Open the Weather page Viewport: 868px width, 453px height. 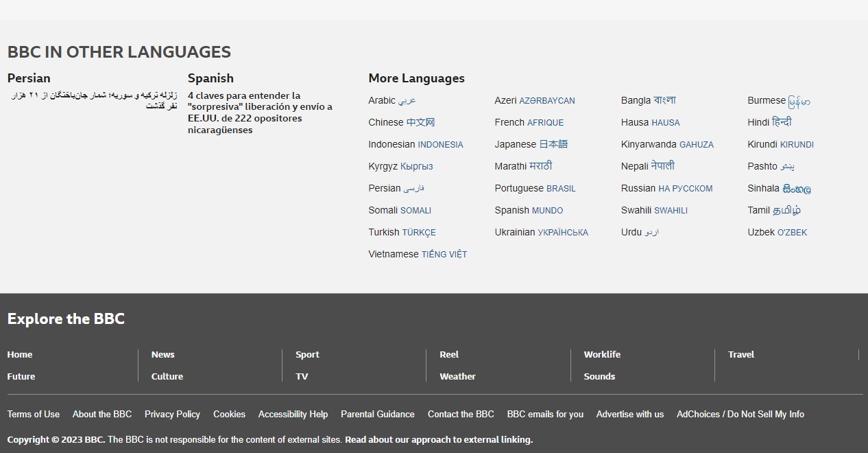(x=457, y=376)
